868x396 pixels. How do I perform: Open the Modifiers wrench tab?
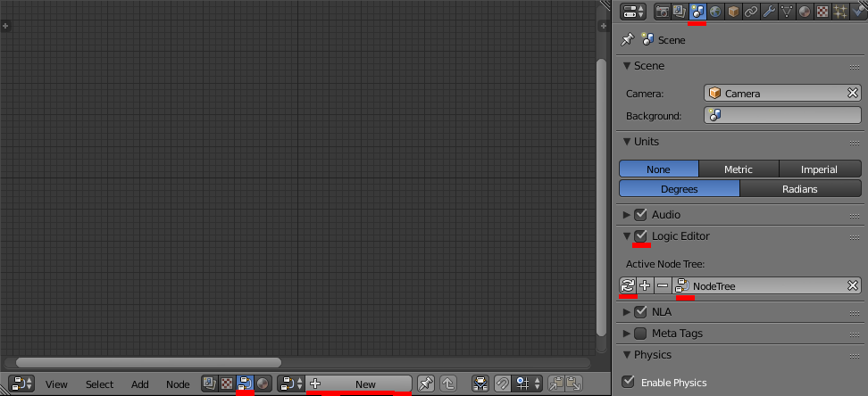(x=768, y=11)
